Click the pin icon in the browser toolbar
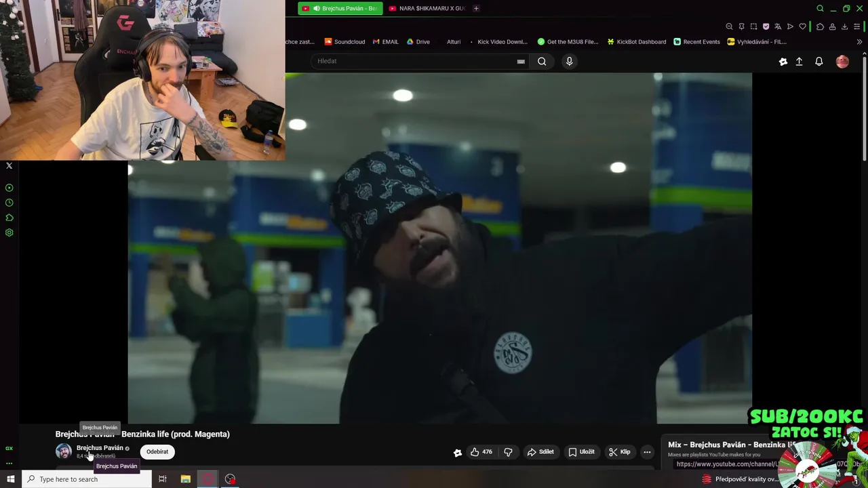The height and width of the screenshot is (488, 868). click(x=741, y=26)
